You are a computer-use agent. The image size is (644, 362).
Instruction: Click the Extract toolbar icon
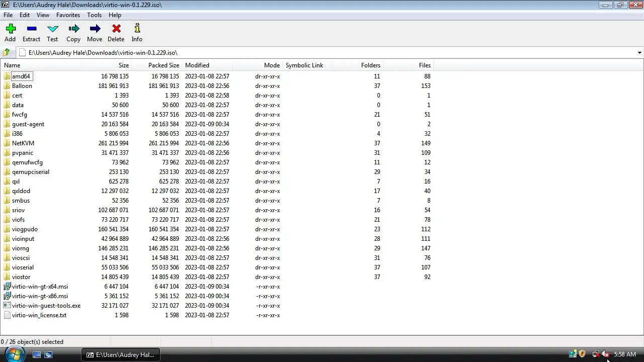tap(31, 29)
